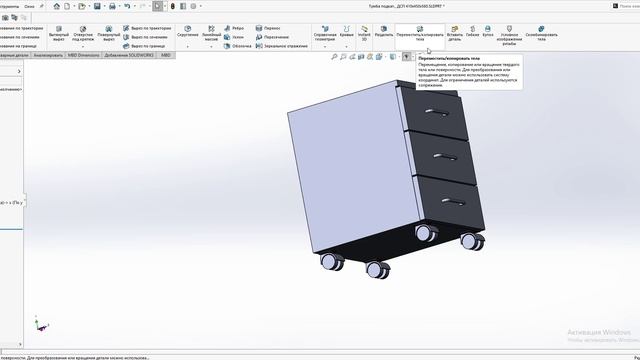Expand dropdown arrow under Скругление
The image size is (640, 360).
point(188,47)
